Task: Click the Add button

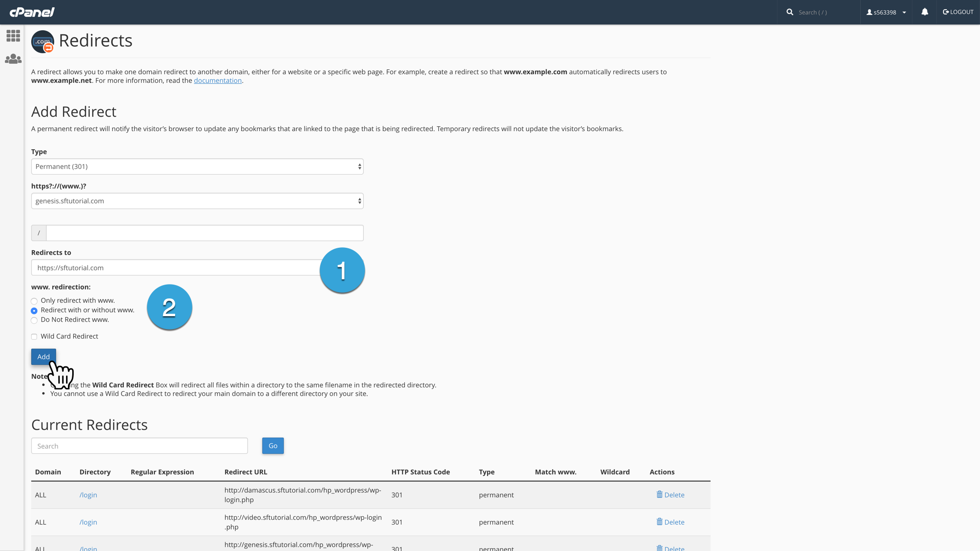Action: coord(44,357)
